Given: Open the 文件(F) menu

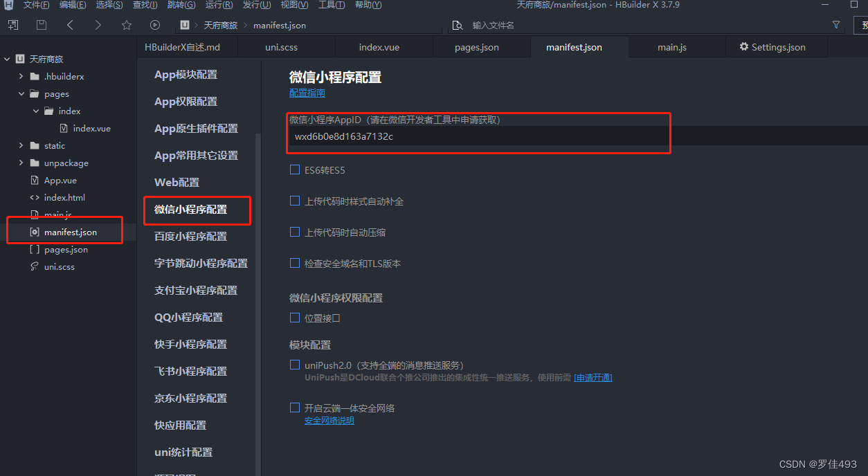Looking at the screenshot, I should [x=36, y=5].
